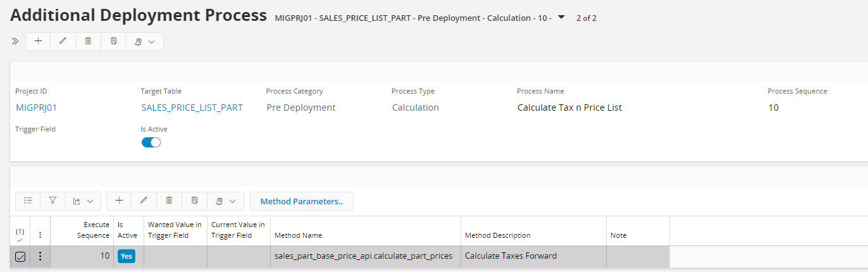Click the duplicate record icon in header toolbar
Screen dimensions: 868x272
[x=113, y=41]
